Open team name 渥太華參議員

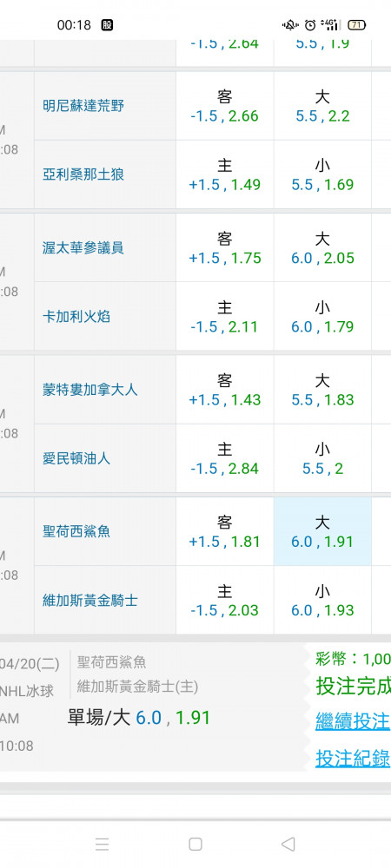click(83, 248)
